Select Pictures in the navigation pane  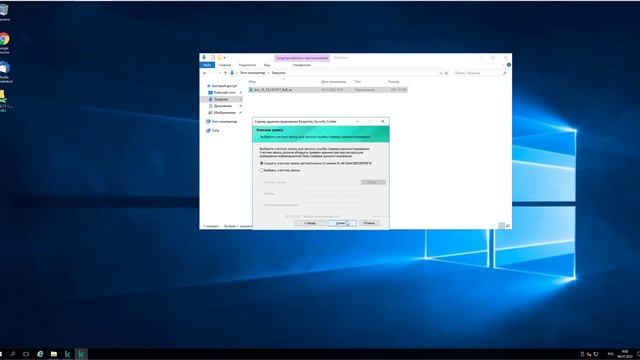pos(224,112)
